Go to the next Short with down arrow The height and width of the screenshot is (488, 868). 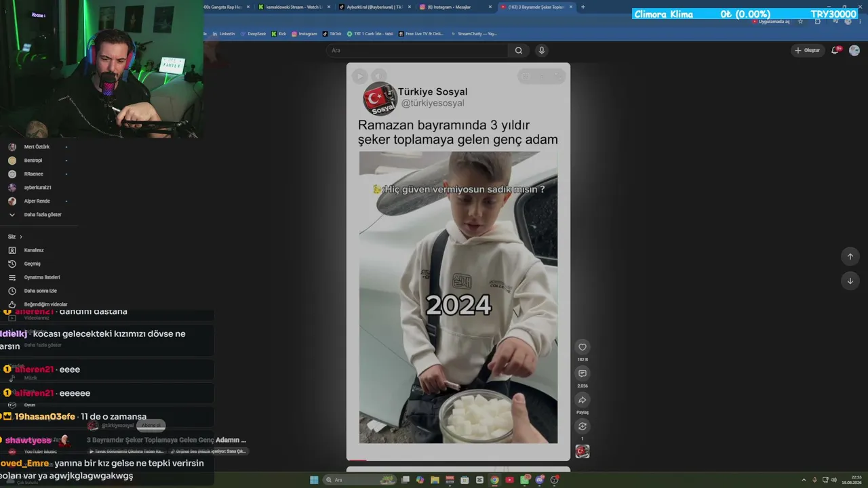[850, 281]
